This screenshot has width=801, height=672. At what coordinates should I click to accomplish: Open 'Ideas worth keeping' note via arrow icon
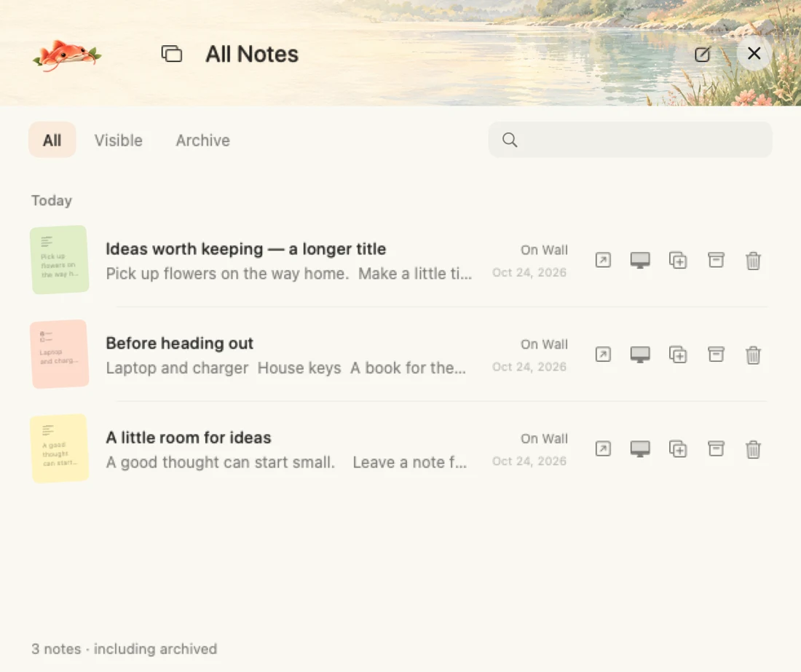tap(603, 260)
